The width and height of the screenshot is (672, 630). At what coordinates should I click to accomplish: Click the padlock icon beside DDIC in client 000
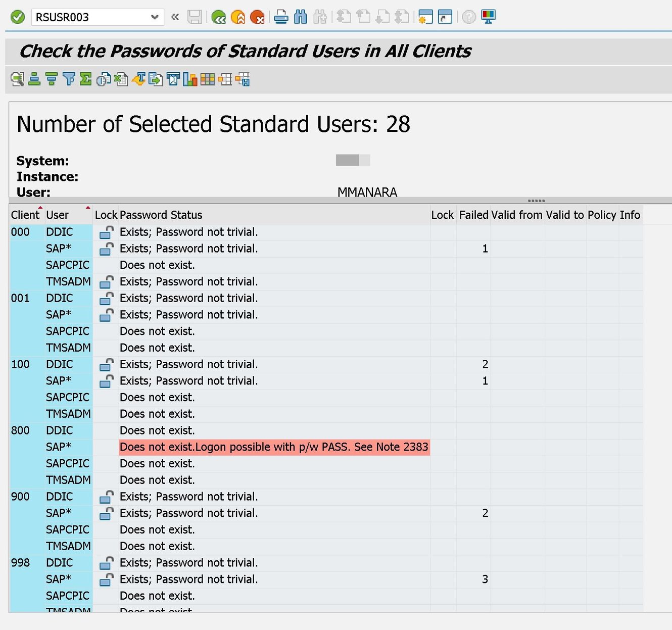click(107, 232)
